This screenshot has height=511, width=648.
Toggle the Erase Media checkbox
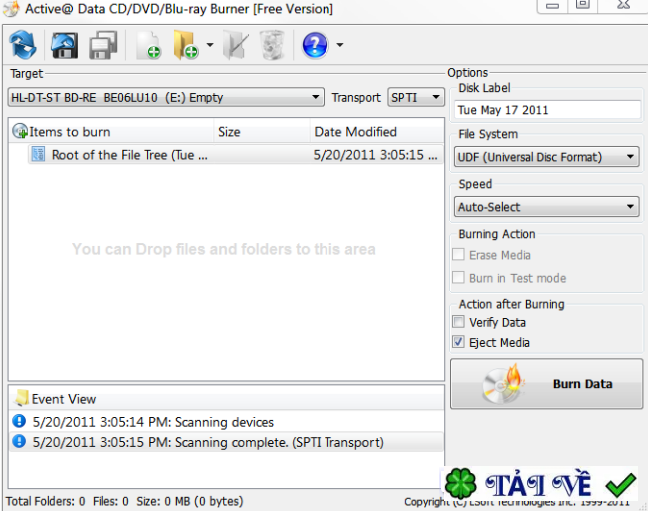click(x=458, y=254)
